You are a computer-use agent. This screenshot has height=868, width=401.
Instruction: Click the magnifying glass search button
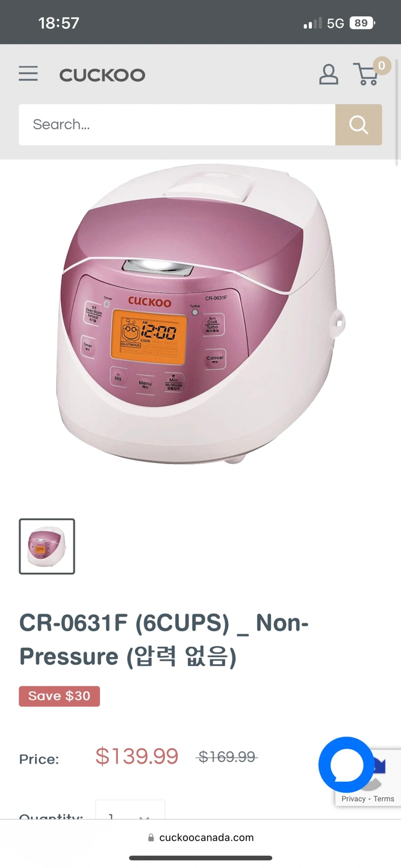pyautogui.click(x=358, y=125)
